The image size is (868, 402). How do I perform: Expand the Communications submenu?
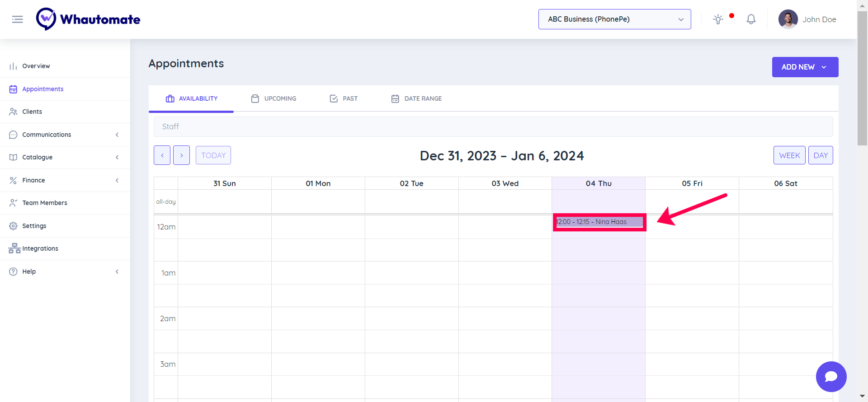click(x=47, y=135)
